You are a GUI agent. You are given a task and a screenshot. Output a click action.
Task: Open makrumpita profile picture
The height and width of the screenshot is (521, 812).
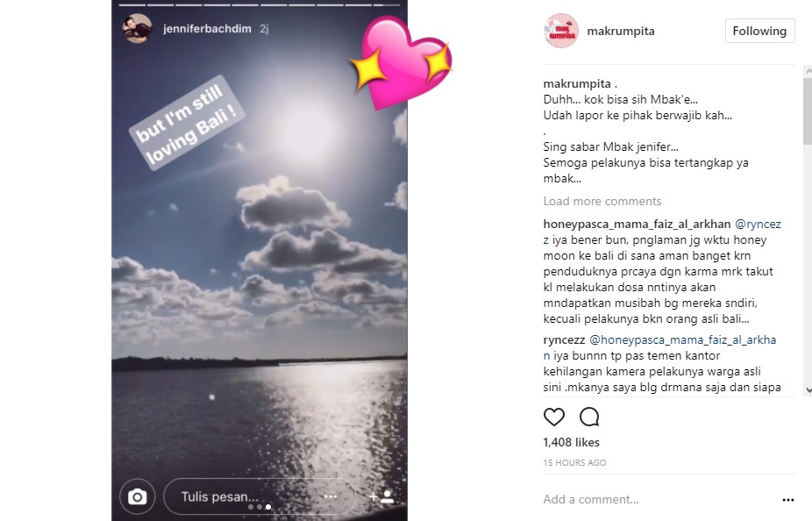[561, 31]
